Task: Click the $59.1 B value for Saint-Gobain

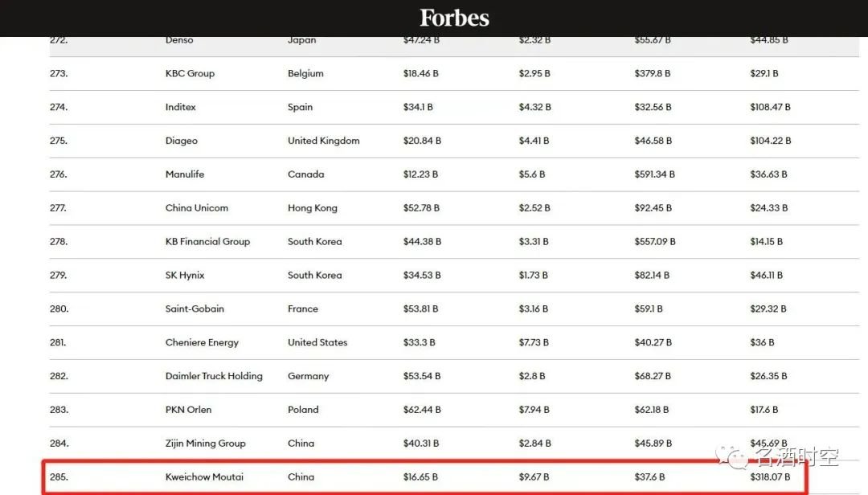Action: point(649,309)
